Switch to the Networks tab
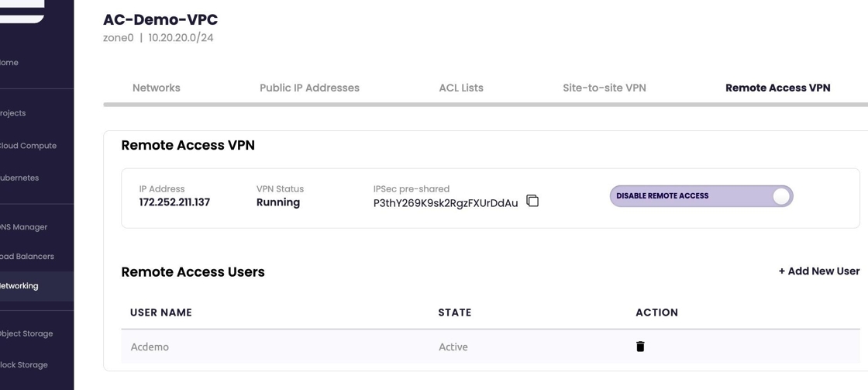The width and height of the screenshot is (868, 390). (x=156, y=88)
